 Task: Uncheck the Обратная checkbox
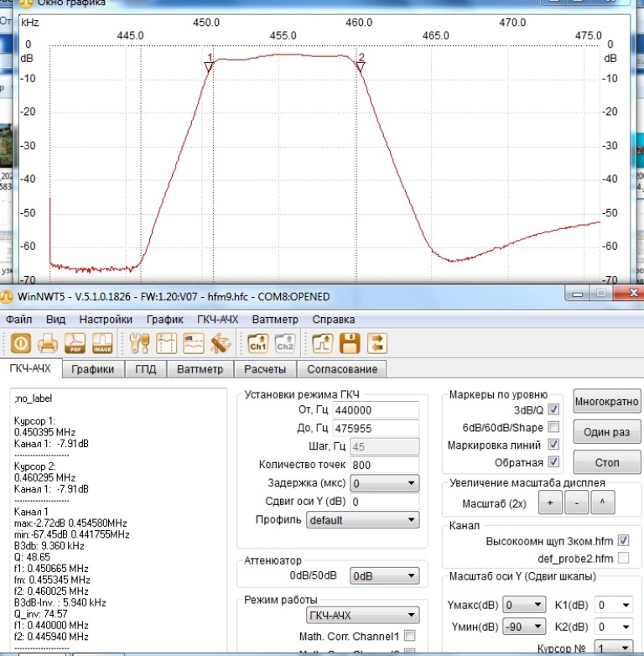553,461
